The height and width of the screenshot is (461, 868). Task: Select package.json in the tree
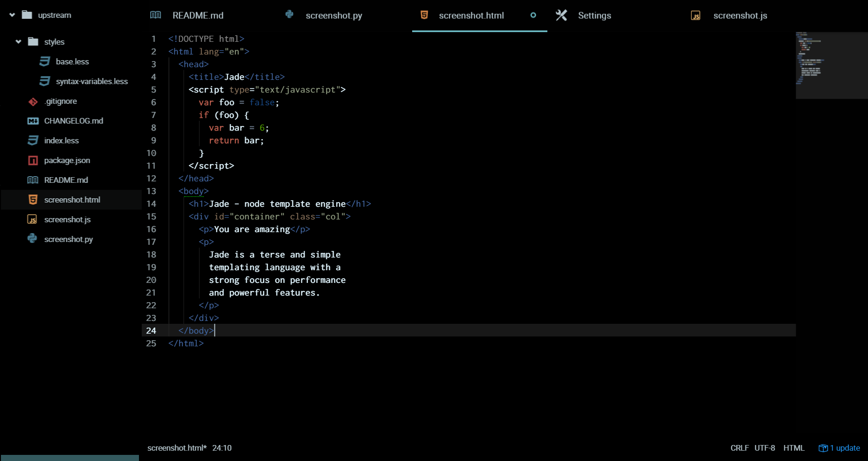point(67,160)
